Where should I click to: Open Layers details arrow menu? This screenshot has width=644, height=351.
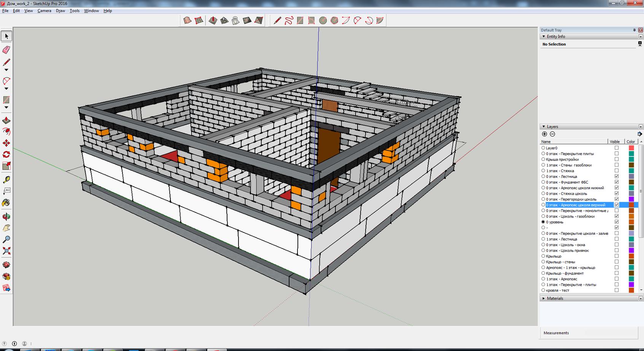[x=639, y=134]
